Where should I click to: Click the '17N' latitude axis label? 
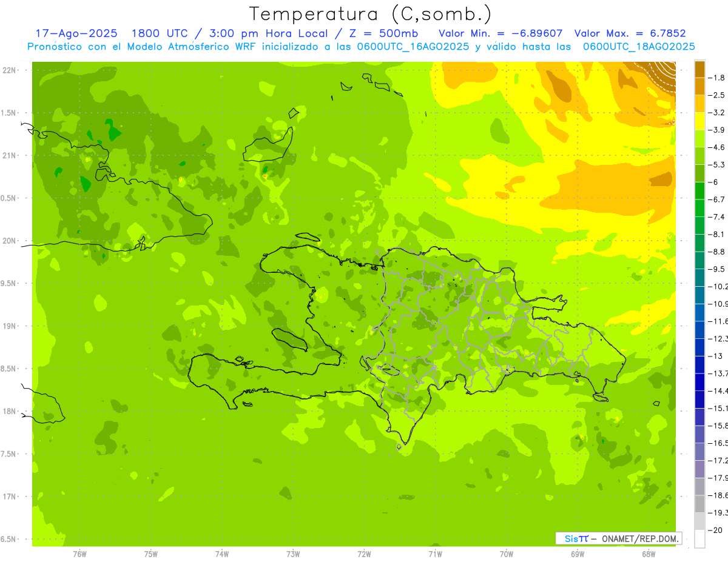(x=8, y=497)
